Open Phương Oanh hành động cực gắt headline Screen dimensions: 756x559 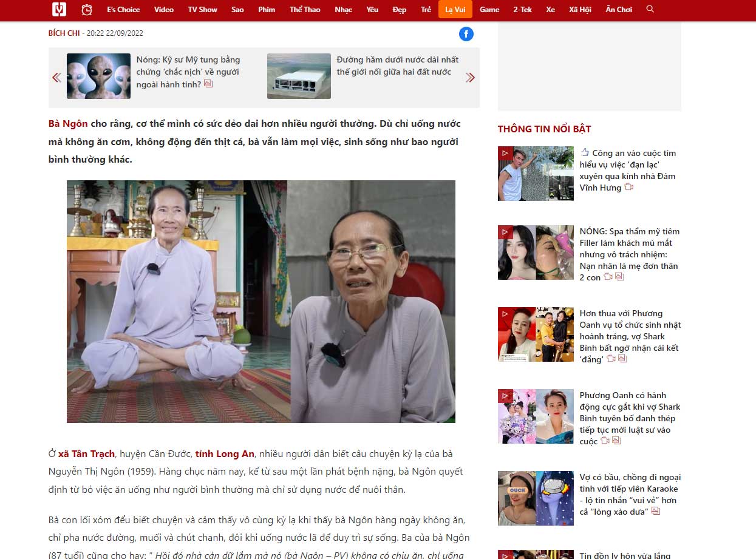(x=630, y=418)
